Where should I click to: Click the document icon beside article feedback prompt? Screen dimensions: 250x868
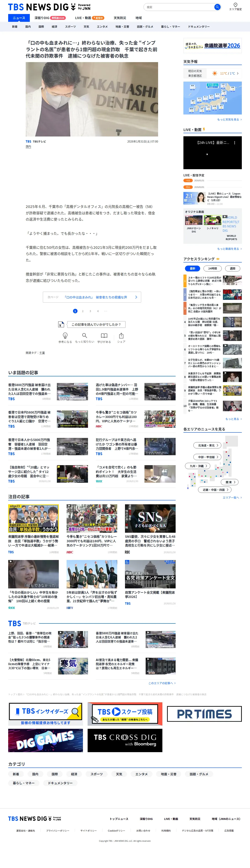tap(61, 324)
